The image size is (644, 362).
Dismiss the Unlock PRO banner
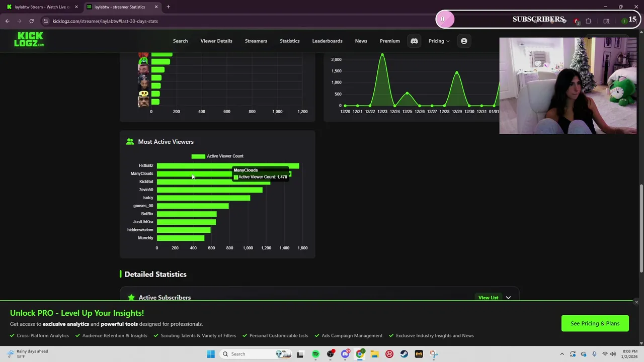point(636,302)
